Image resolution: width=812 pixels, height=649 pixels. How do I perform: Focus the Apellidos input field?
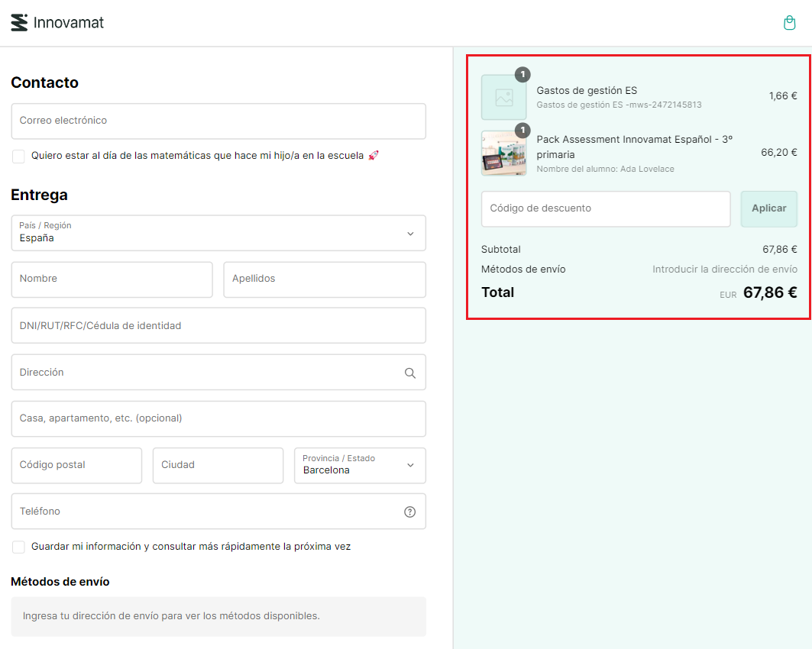[x=325, y=279]
